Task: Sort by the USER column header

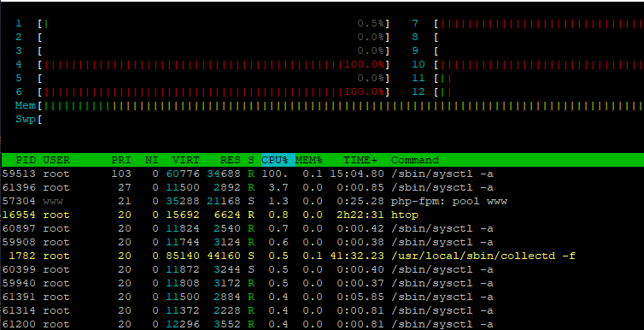Action: (56, 160)
